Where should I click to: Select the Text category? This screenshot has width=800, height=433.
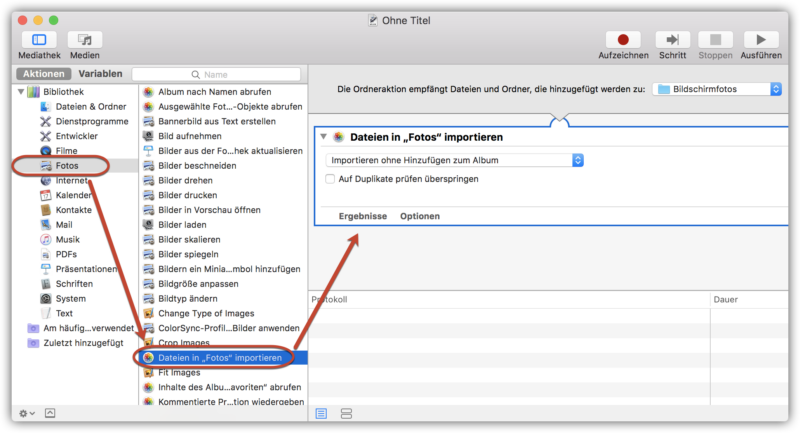64,314
